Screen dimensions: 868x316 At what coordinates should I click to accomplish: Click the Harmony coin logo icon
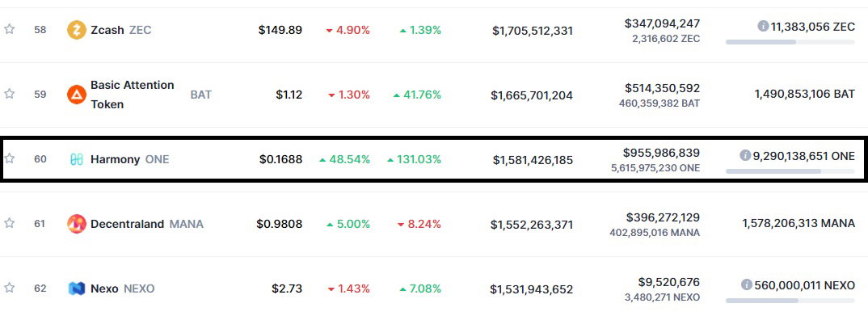coord(77,159)
